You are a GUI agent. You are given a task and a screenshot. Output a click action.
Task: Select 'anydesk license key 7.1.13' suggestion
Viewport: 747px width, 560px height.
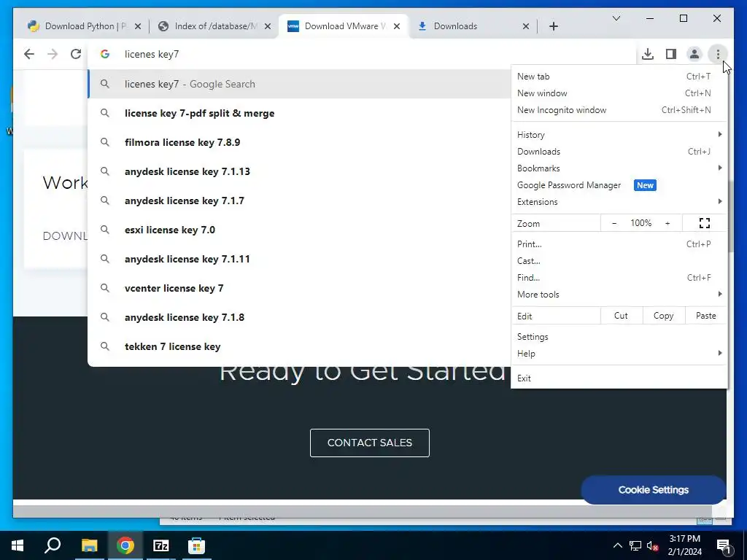(299, 171)
